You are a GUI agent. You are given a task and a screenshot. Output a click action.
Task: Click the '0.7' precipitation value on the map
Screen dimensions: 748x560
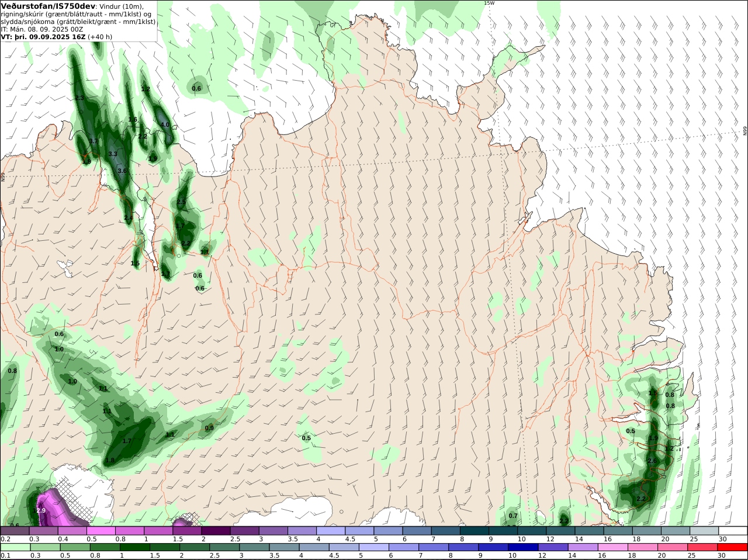(x=513, y=516)
